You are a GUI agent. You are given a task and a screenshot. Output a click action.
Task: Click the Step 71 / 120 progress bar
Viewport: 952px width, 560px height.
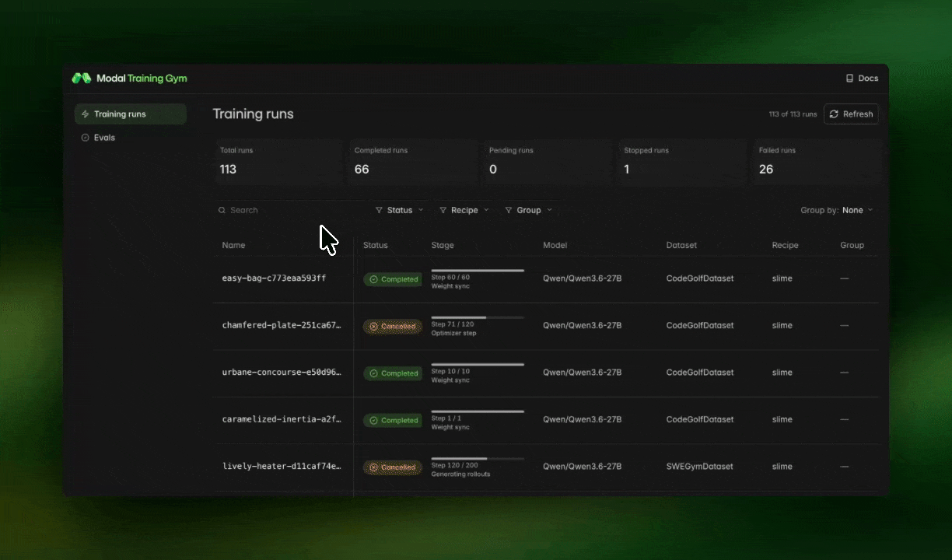click(x=478, y=317)
